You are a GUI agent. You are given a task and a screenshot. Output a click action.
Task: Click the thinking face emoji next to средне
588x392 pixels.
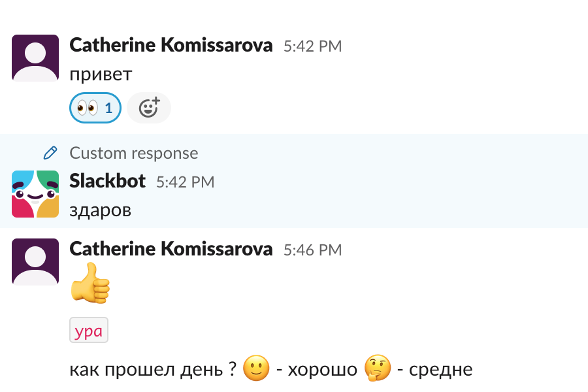pyautogui.click(x=378, y=370)
